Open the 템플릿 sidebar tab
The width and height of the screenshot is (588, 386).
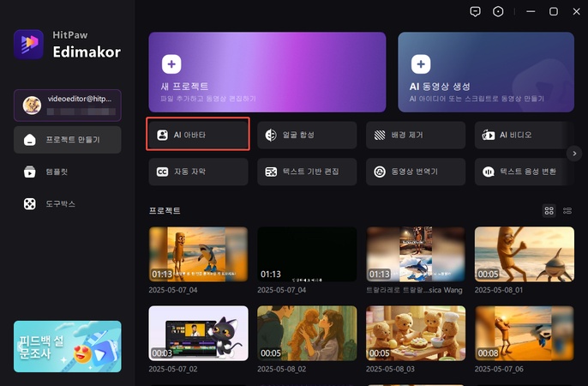point(68,172)
